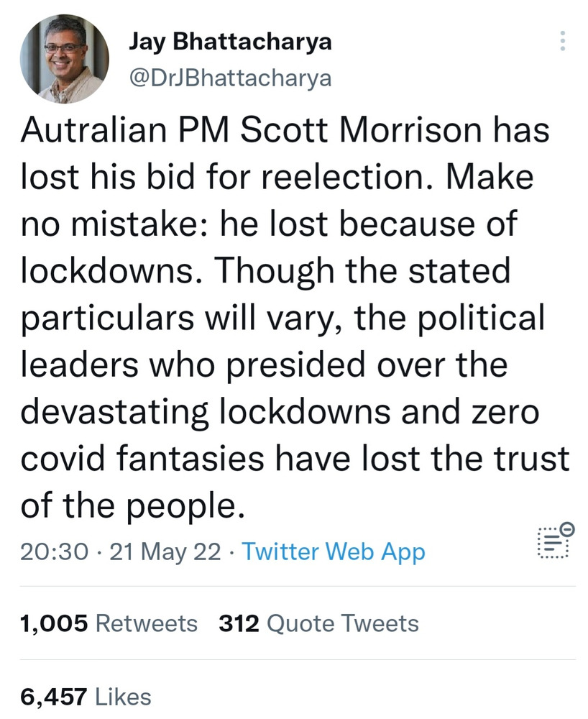Click the dotted list icon beside the timestamp
Image resolution: width=588 pixels, height=719 pixels.
pyautogui.click(x=551, y=544)
